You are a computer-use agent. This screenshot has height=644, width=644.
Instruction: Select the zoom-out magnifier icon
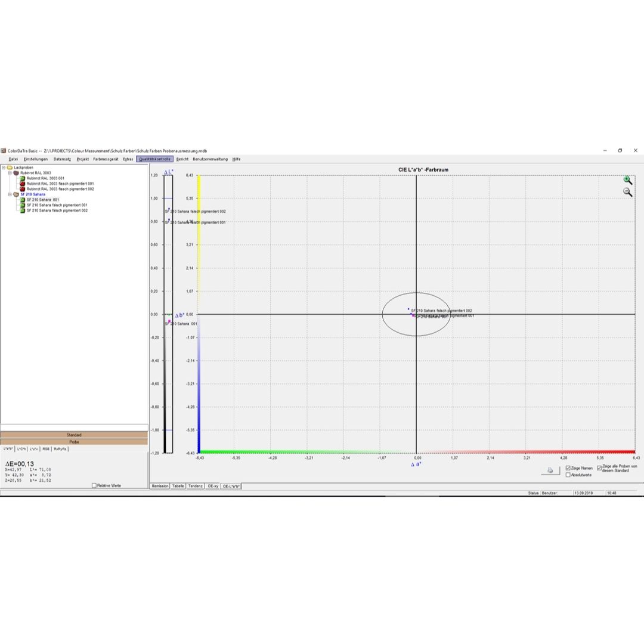click(x=627, y=191)
